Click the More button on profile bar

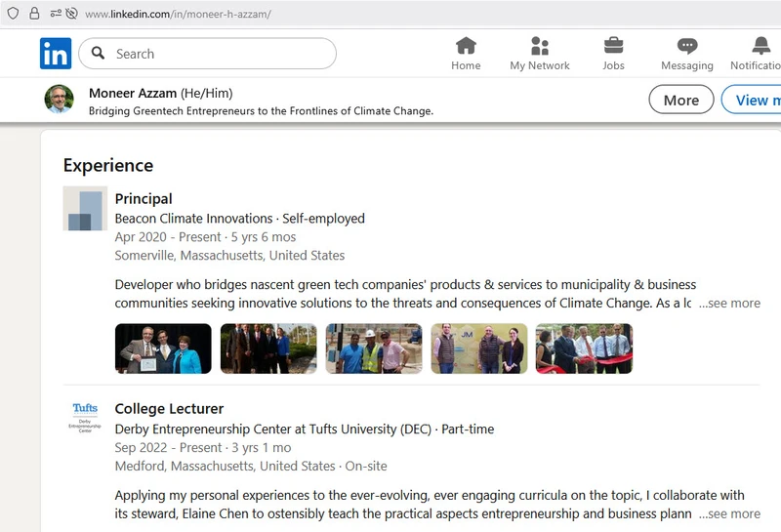680,100
